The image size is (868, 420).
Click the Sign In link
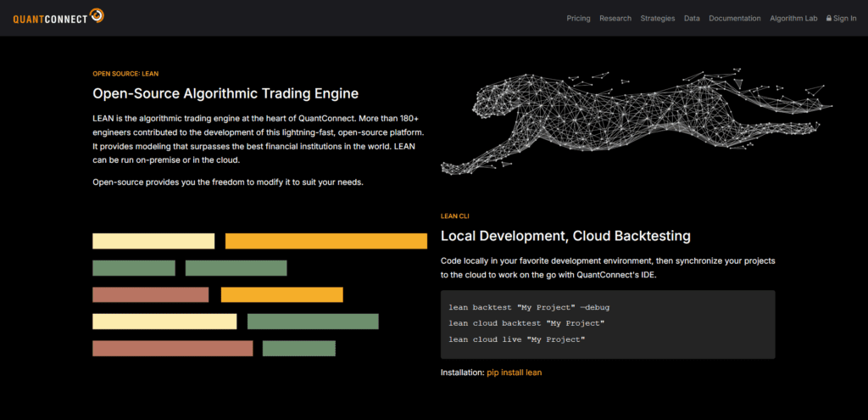[845, 19]
